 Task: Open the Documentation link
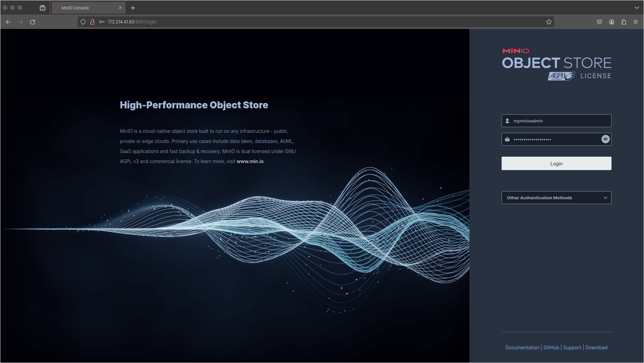(x=522, y=348)
